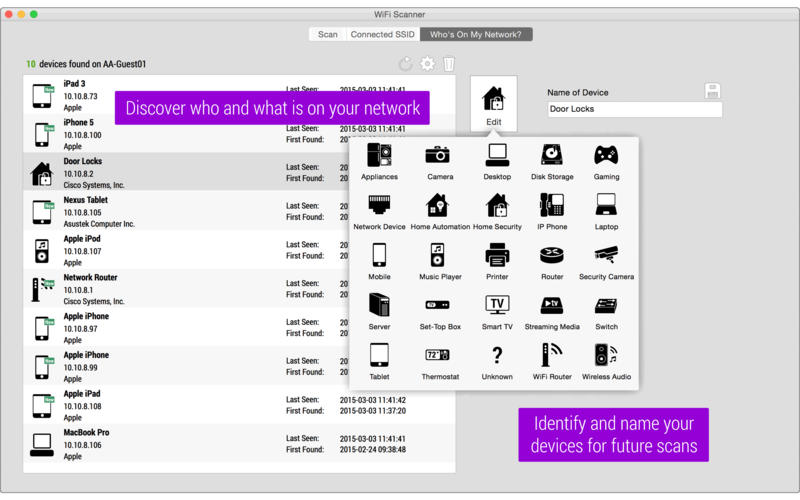This screenshot has height=500, width=800.
Task: Select the Who's On My Network? tab
Action: [476, 34]
